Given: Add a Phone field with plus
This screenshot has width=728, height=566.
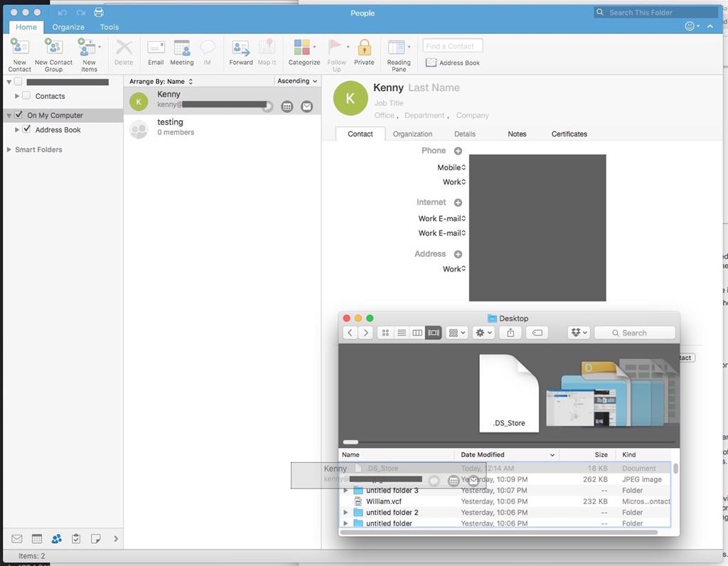Looking at the screenshot, I should (x=458, y=151).
